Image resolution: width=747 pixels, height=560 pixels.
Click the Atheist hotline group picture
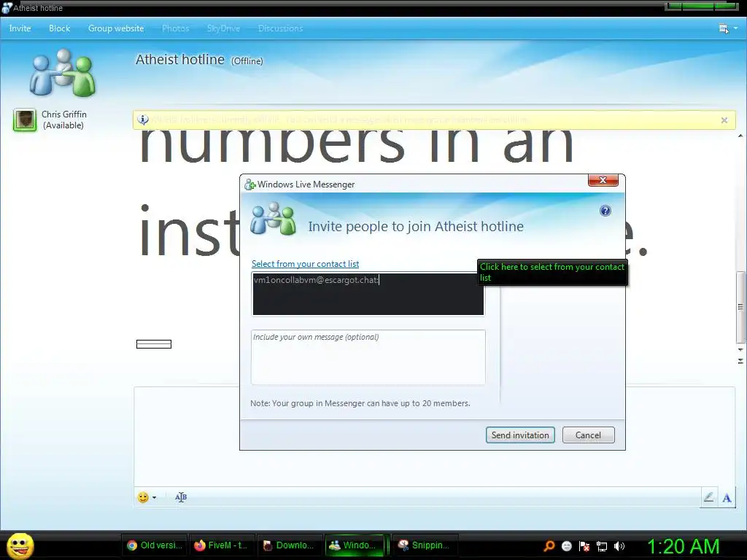pos(63,72)
